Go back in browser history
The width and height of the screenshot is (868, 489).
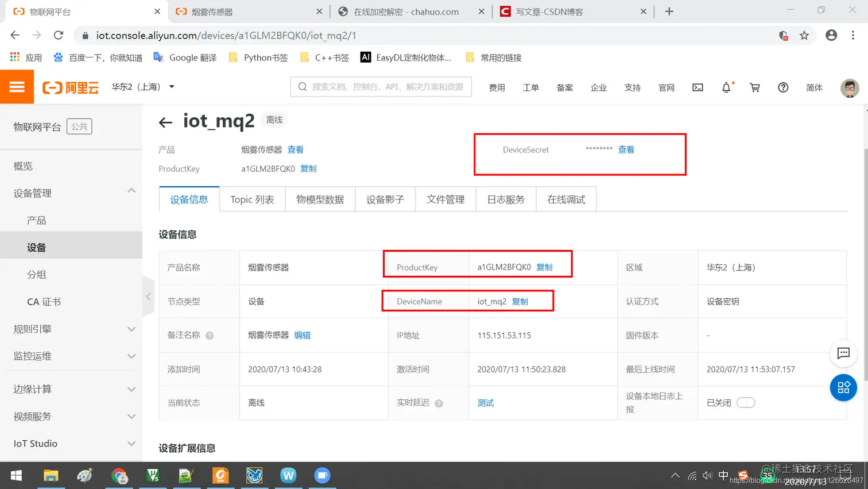(15, 35)
